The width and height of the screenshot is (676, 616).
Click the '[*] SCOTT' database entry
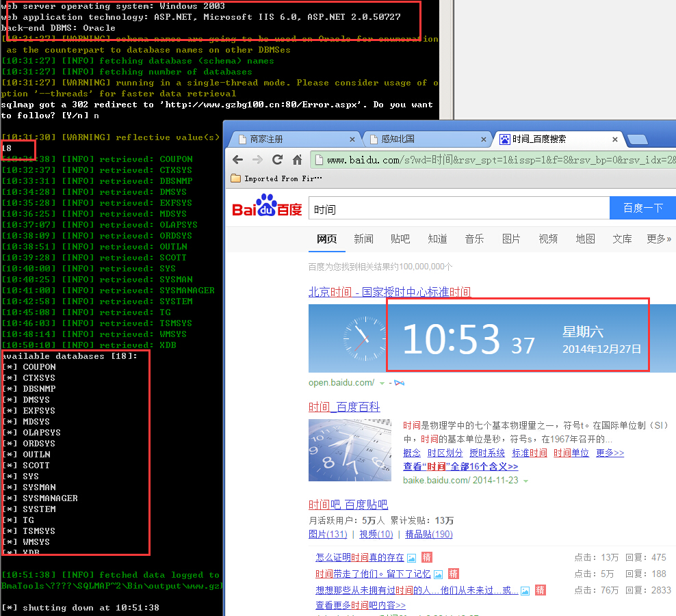tap(26, 466)
